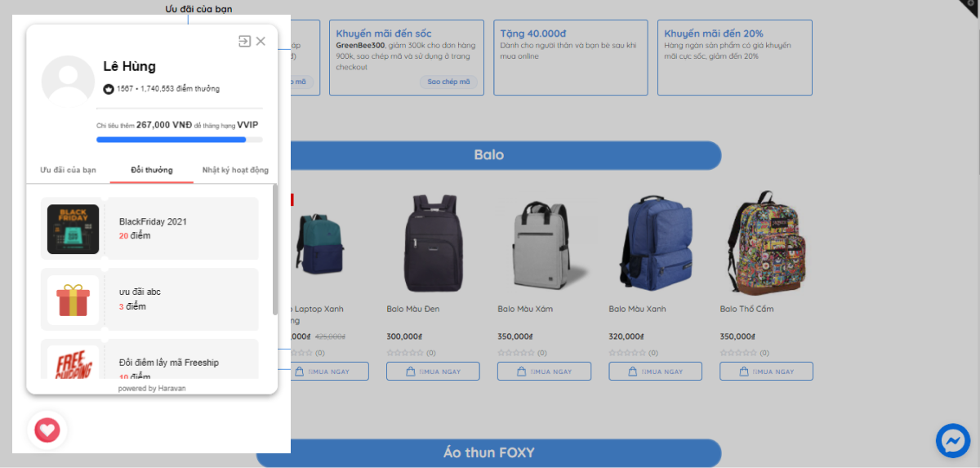This screenshot has width=980, height=468.
Task: Select the BlackFriday 2021 reward image
Action: [x=73, y=229]
